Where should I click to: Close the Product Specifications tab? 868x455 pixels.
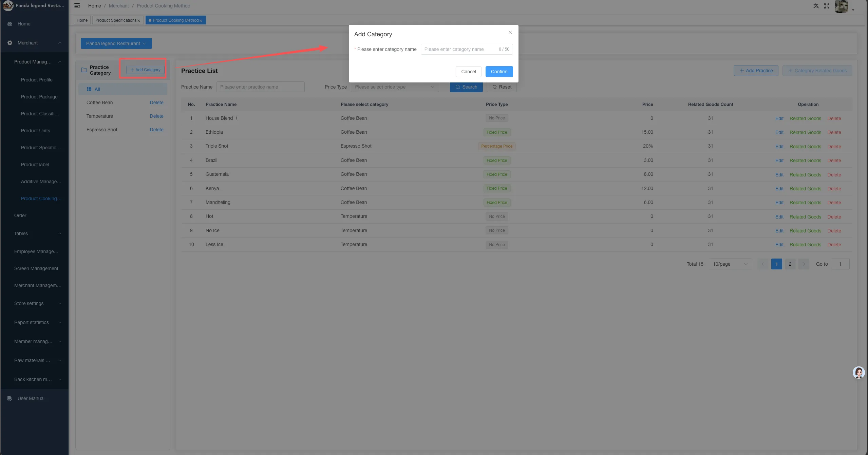coord(139,21)
